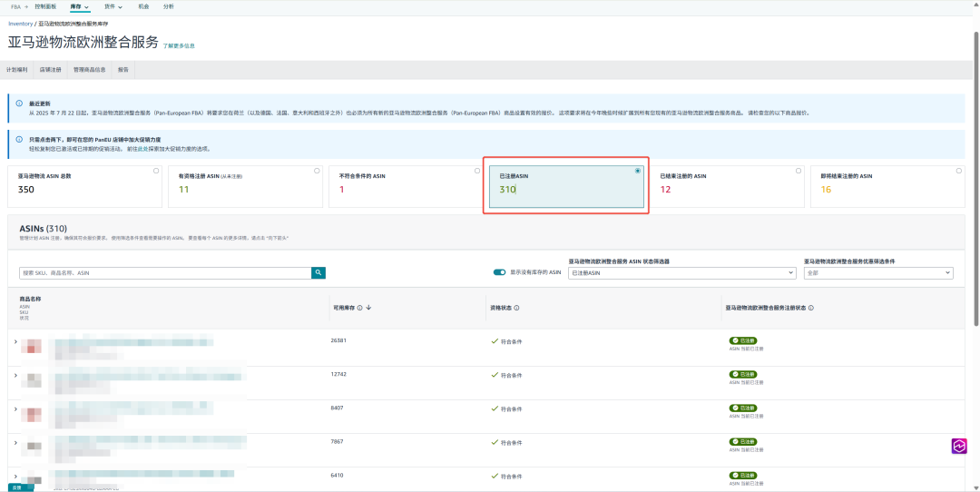This screenshot has height=492, width=980.
Task: Expand the row with 12742 inventory
Action: click(x=15, y=375)
